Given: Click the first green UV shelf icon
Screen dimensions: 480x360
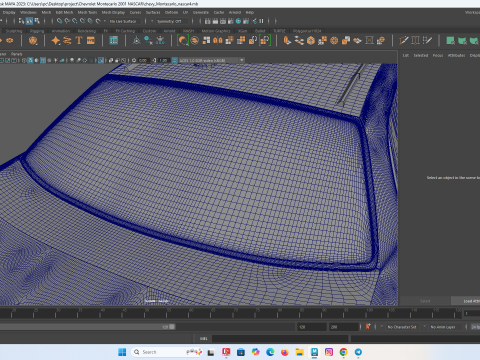Looking at the screenshot, I should (x=451, y=41).
